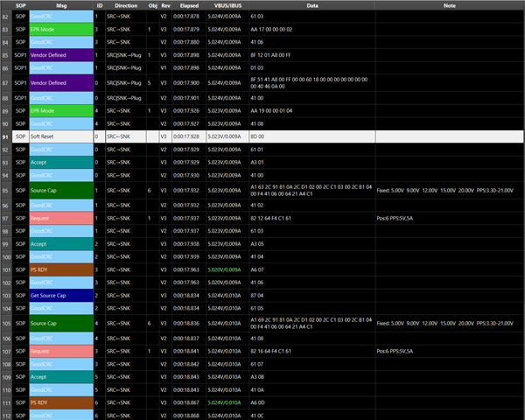Click green voltage reading in row 101

pyautogui.click(x=224, y=270)
